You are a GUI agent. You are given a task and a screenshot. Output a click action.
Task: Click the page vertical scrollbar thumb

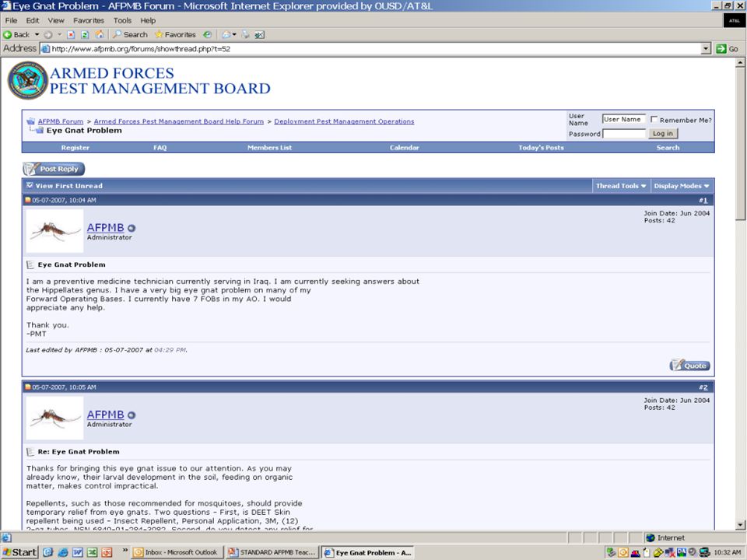click(740, 145)
